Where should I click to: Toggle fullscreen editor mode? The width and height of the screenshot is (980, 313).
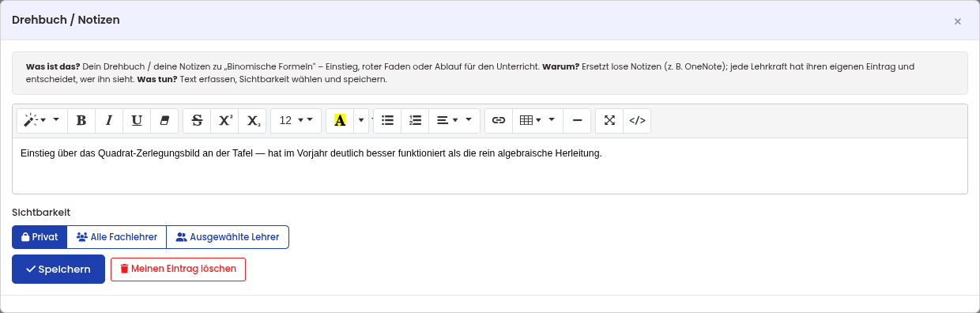[x=609, y=120]
